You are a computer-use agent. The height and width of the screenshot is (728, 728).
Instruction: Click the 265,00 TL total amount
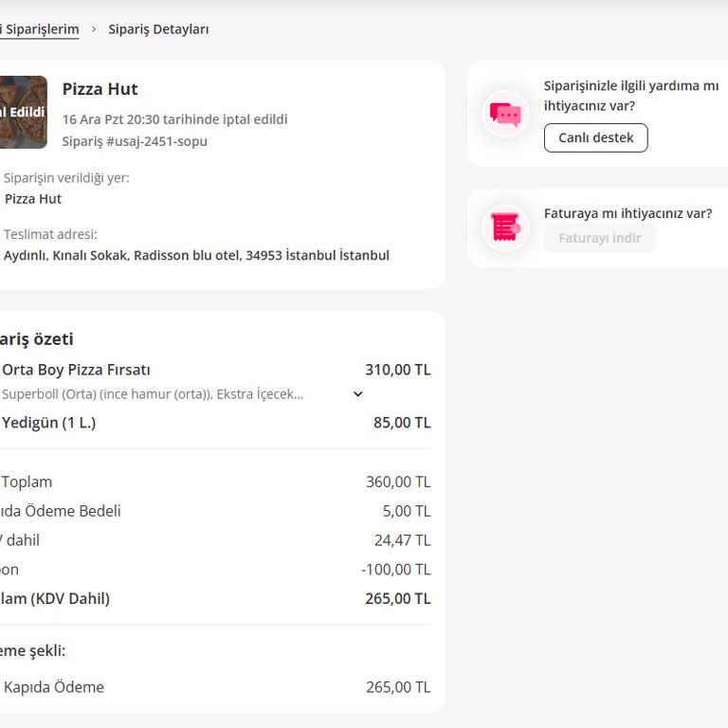click(x=397, y=598)
